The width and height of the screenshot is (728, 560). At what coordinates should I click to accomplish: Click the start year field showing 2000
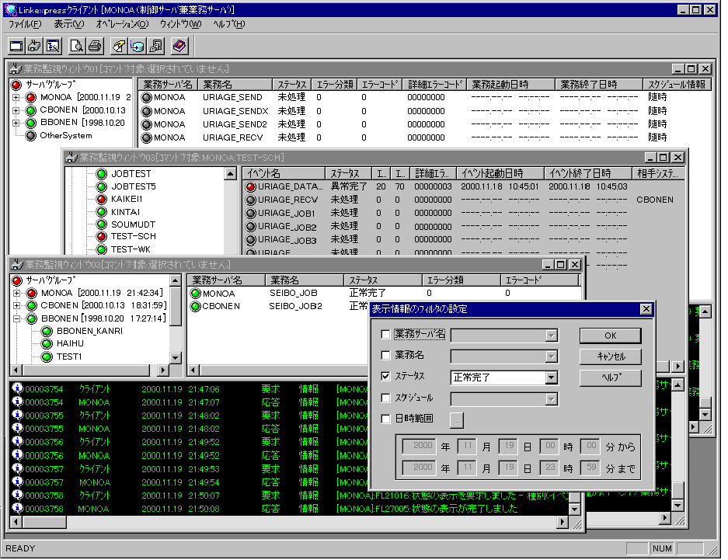418,446
